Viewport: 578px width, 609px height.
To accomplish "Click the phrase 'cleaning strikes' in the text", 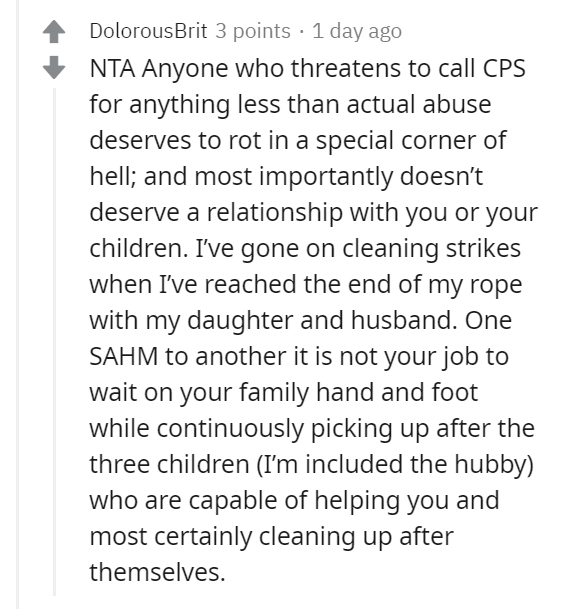I will click(431, 249).
